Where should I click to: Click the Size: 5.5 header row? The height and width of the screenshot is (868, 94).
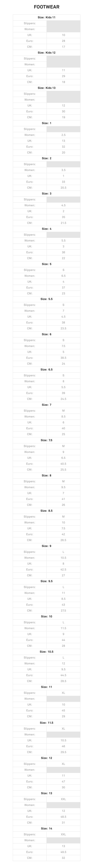click(x=47, y=299)
